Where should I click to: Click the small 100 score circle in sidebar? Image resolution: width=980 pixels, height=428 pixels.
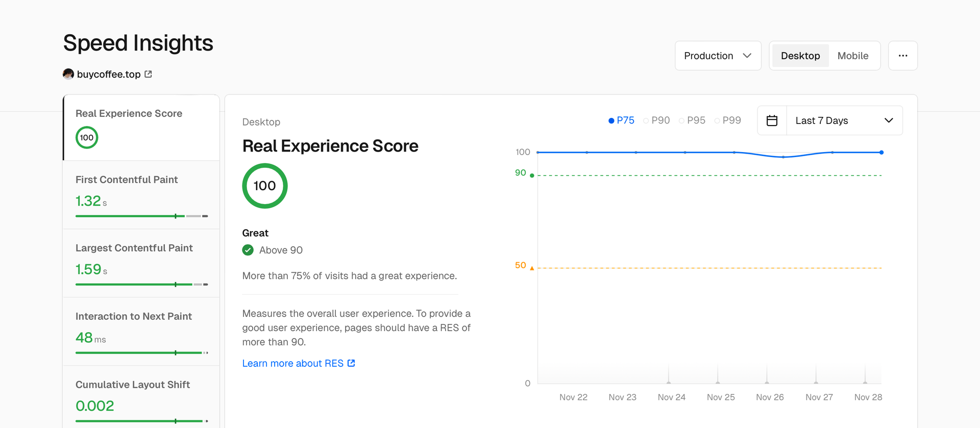pos(87,138)
